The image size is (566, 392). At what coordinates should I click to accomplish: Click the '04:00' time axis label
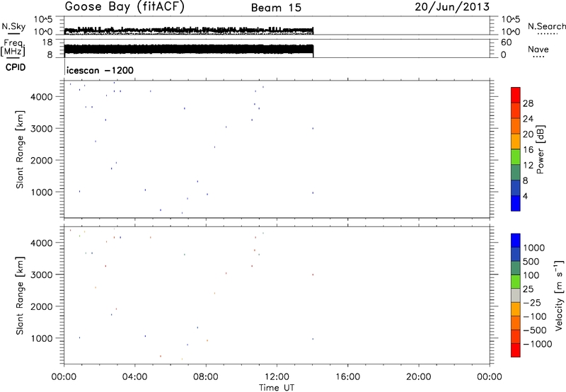(x=135, y=377)
